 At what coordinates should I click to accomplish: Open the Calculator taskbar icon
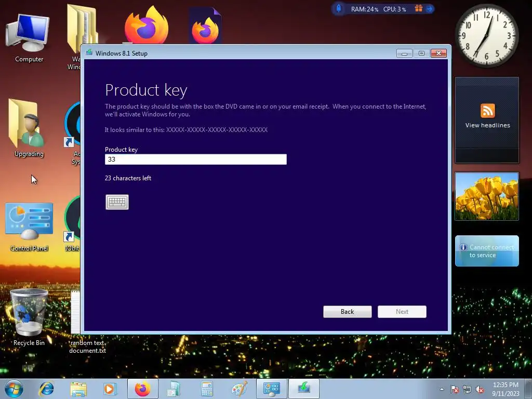(x=207, y=389)
